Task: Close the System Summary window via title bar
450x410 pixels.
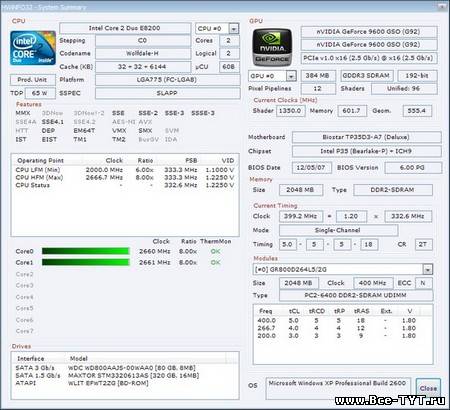Action: coord(442,6)
